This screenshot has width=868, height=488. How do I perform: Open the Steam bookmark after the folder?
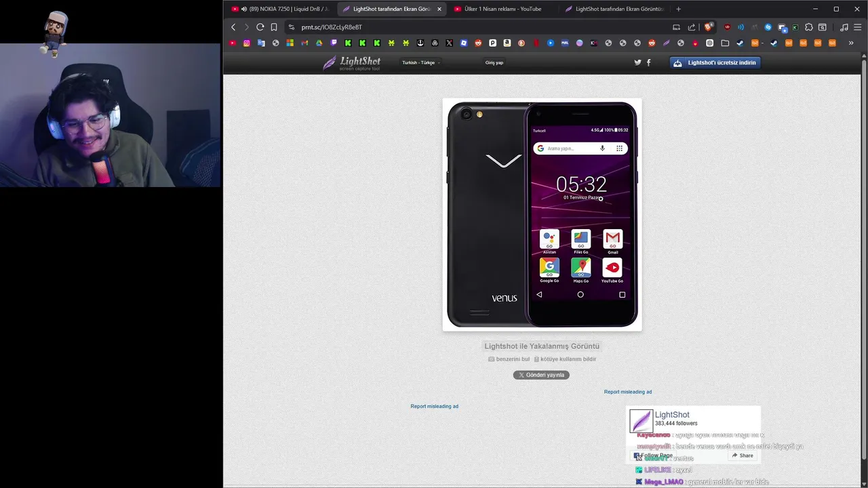pyautogui.click(x=740, y=43)
